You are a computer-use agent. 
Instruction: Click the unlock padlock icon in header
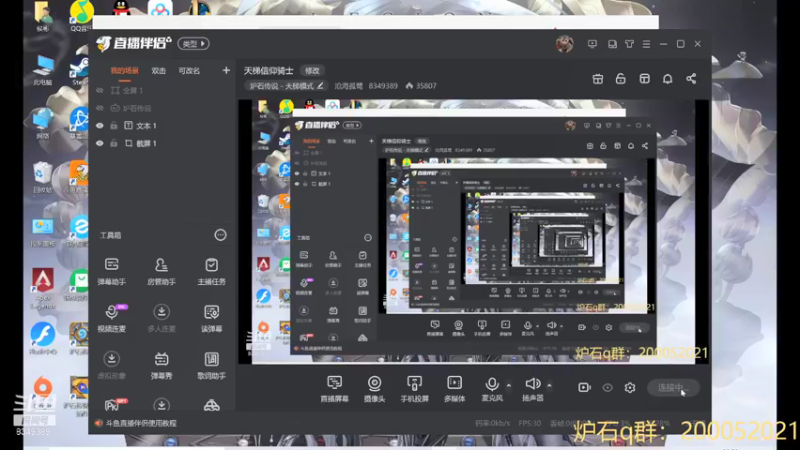(620, 79)
